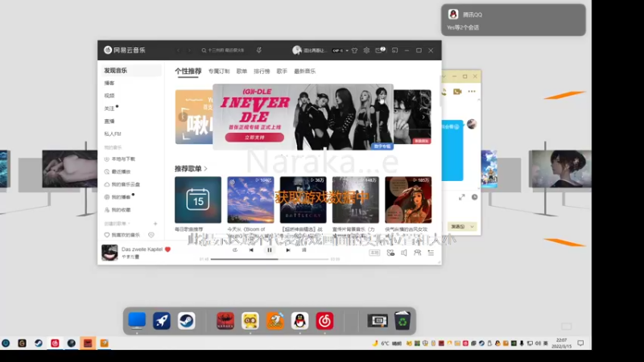Open the 185万 ancient-style girl playlist
The width and height of the screenshot is (644, 362).
click(x=408, y=200)
